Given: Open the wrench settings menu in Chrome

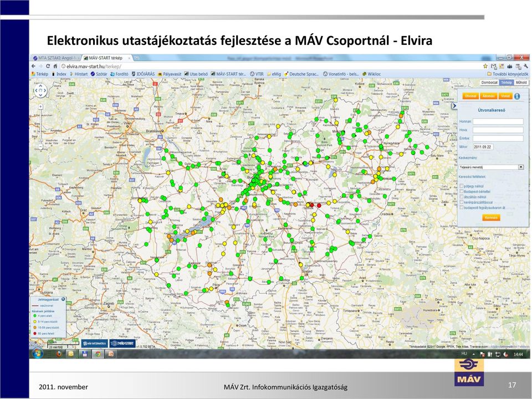Looking at the screenshot, I should pos(526,66).
